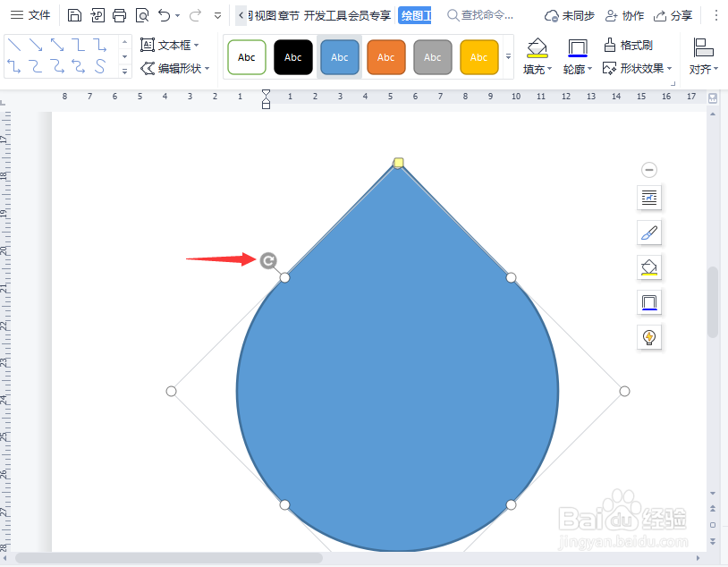Switch to the 章节 tab

[x=289, y=16]
